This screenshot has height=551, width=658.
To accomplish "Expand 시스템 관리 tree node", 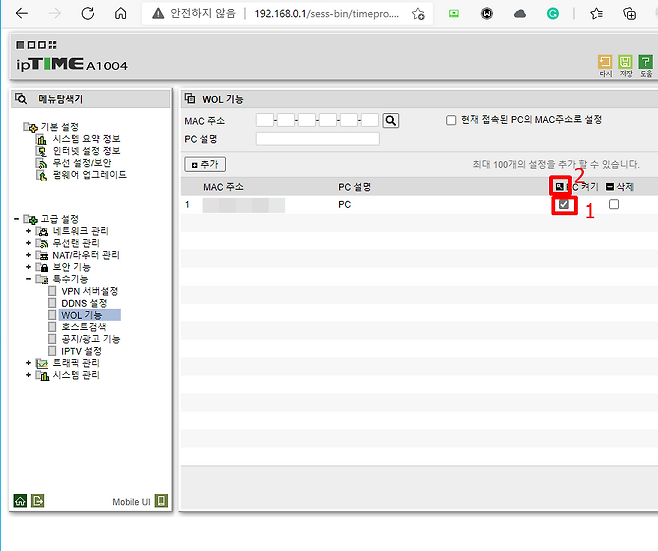I will pos(29,375).
